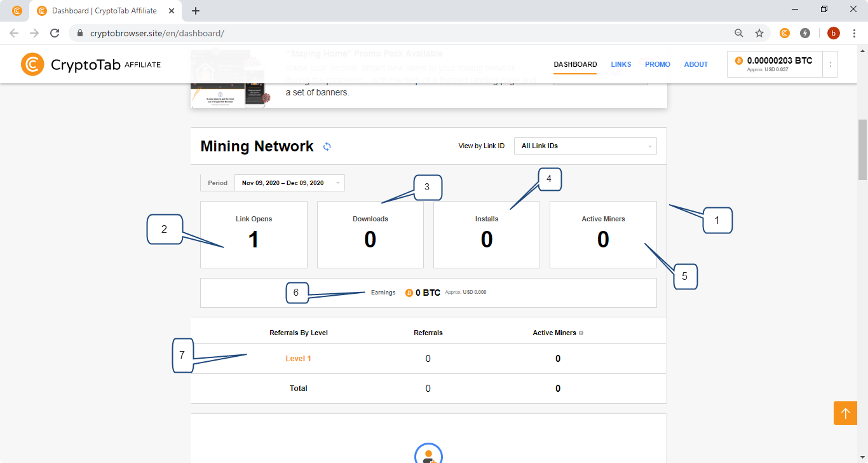Open the DASHBOARD navigation item

point(575,64)
